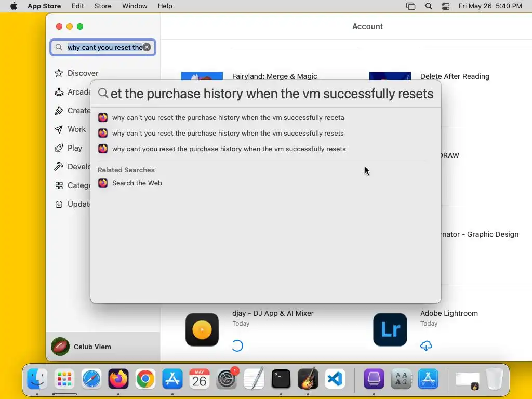532x399 pixels.
Task: Open Finder from the Dock
Action: 37,379
